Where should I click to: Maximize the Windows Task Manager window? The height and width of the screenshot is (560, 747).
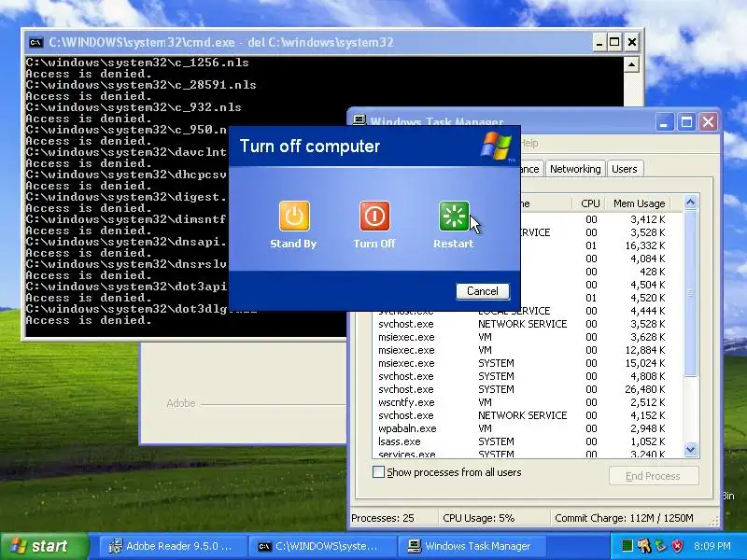[x=686, y=122]
